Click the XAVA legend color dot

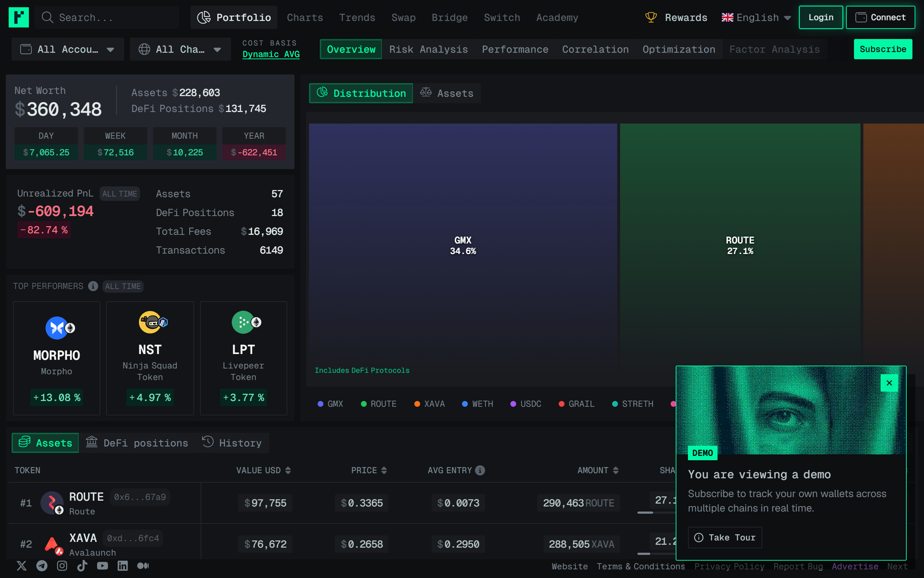click(x=417, y=404)
